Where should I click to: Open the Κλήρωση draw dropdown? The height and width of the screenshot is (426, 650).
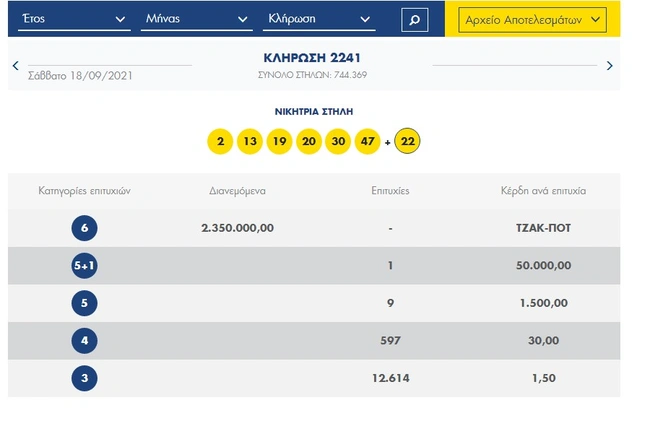(319, 19)
